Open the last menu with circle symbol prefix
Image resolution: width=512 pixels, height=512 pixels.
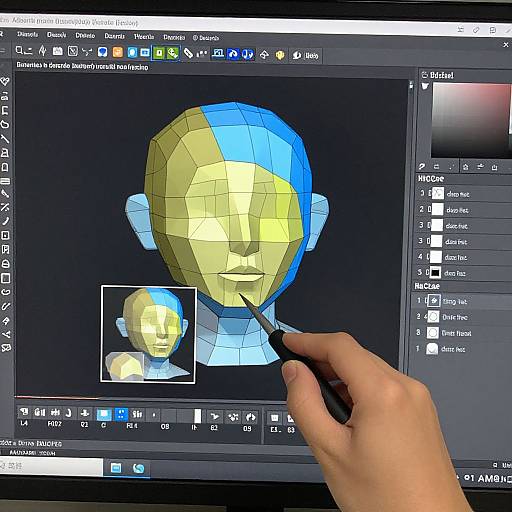(206, 38)
